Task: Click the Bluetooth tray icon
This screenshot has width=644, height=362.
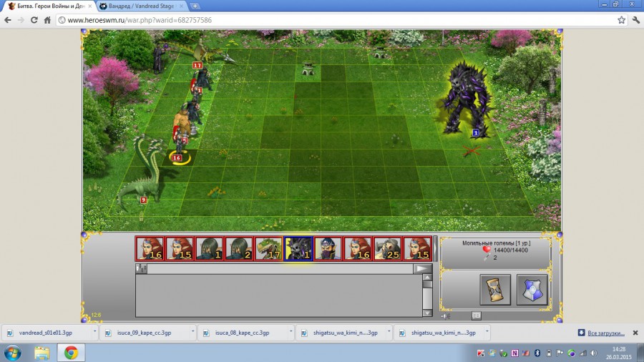Action: (x=537, y=353)
